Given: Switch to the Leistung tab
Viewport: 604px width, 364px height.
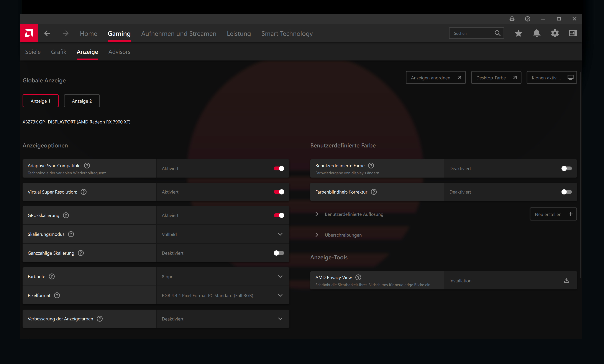Looking at the screenshot, I should (x=238, y=34).
